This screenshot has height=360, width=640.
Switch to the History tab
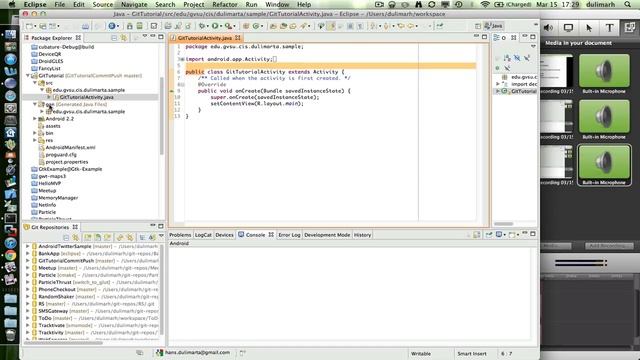pos(362,235)
